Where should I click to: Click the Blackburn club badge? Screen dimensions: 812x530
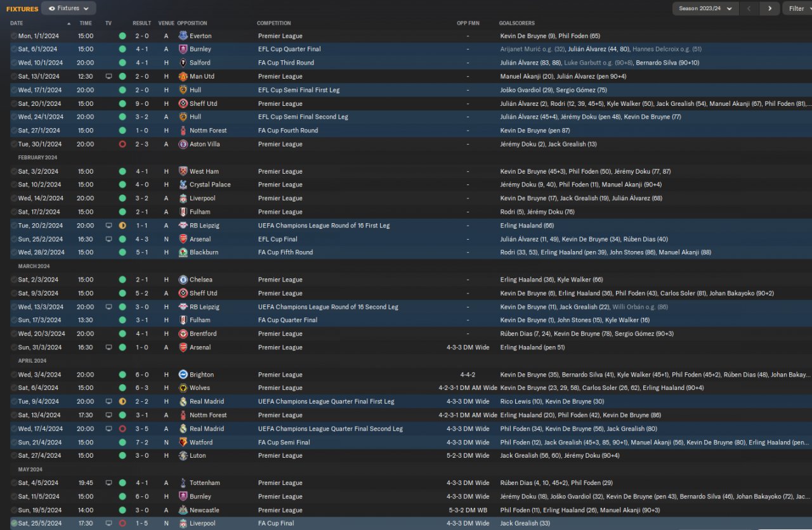pyautogui.click(x=183, y=252)
